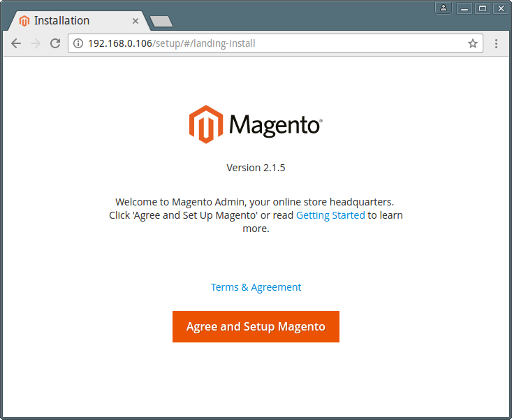Close the Installation tab
512x420 pixels.
(136, 21)
